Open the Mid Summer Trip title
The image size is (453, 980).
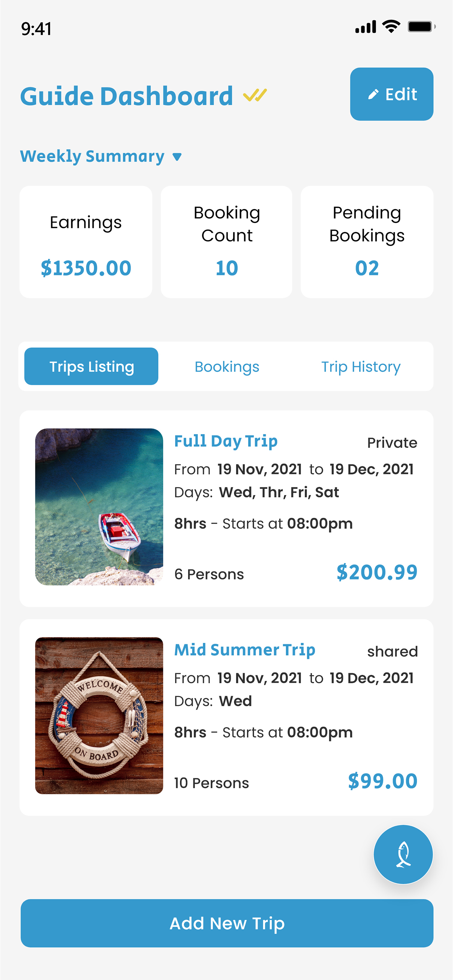click(244, 650)
